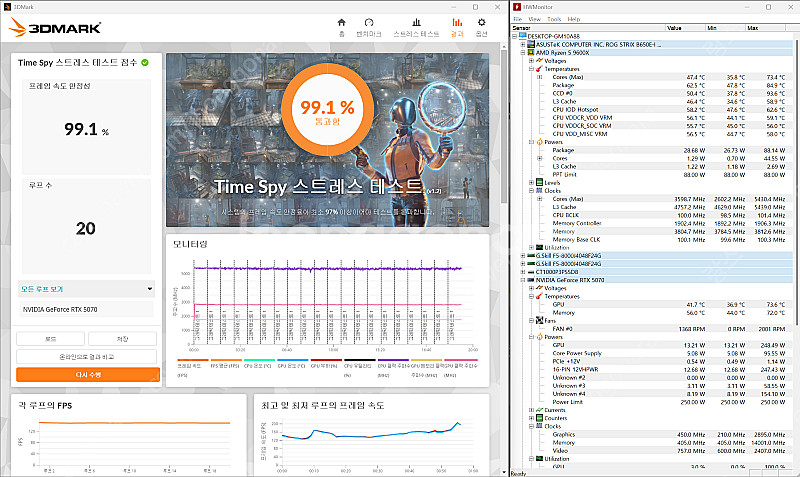Image resolution: width=800 pixels, height=477 pixels.
Task: Open the Stress Tests (스트레스 테스트) chart icon
Action: pos(416,22)
